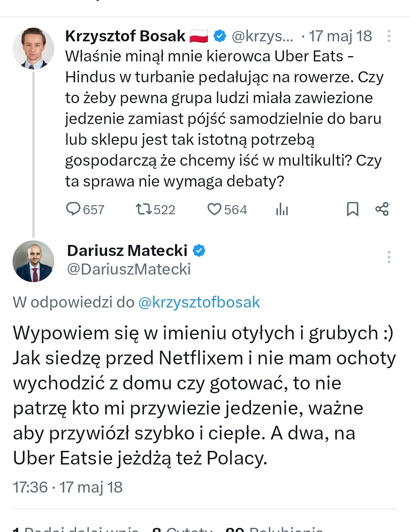This screenshot has width=410, height=532.
Task: Click Matecki's reply text about Netflix
Action: [x=204, y=395]
